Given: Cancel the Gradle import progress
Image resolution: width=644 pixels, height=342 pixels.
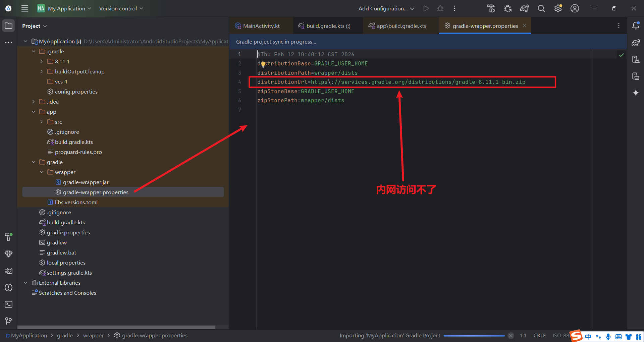Looking at the screenshot, I should click(x=511, y=336).
